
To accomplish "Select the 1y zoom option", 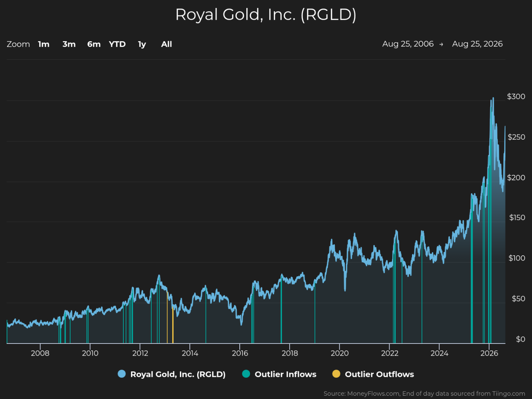I will tap(142, 44).
